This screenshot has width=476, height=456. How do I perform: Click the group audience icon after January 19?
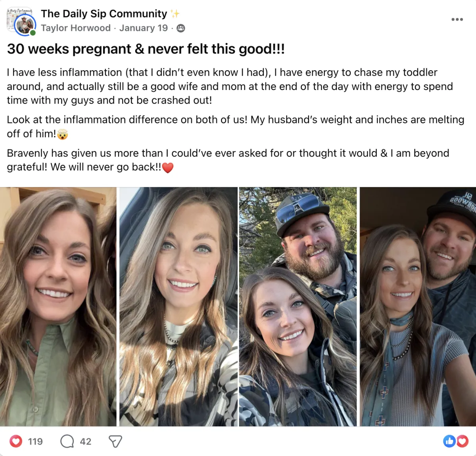pos(180,28)
